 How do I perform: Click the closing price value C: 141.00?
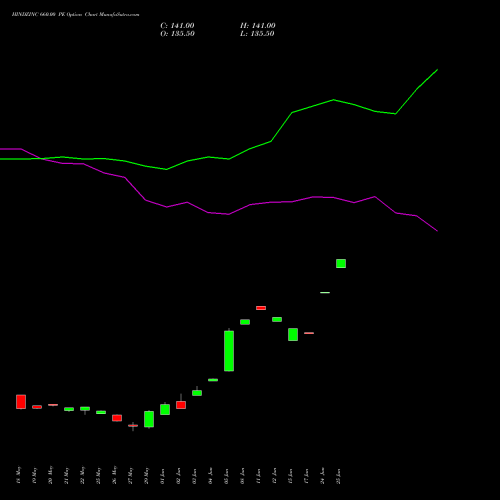tap(177, 26)
